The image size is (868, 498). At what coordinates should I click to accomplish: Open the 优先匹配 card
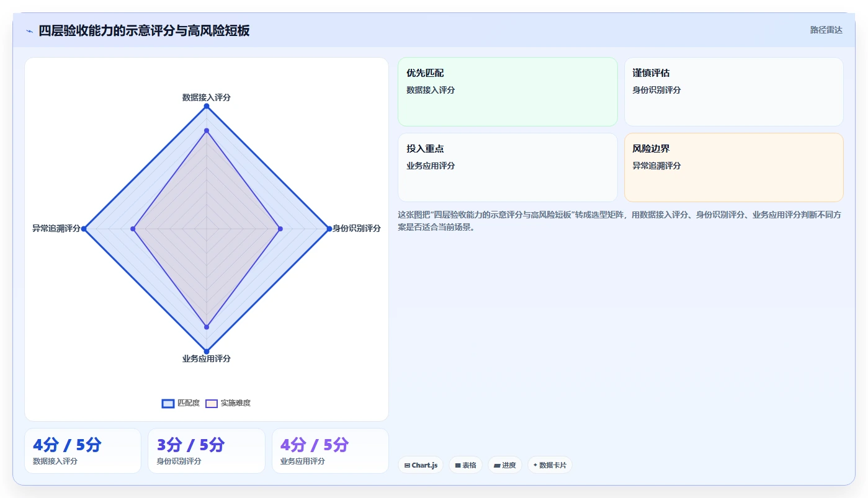(x=508, y=92)
